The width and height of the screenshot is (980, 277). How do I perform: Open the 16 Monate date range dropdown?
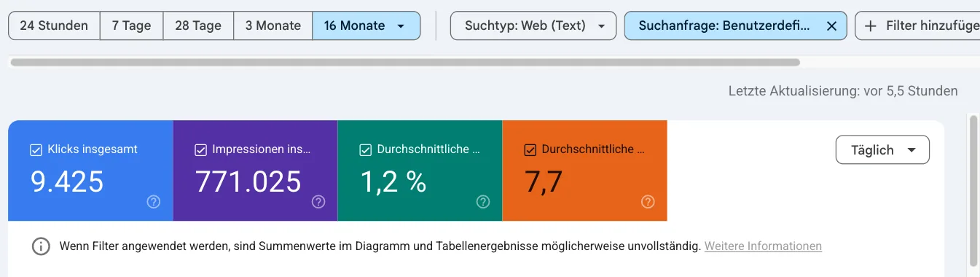(x=366, y=26)
